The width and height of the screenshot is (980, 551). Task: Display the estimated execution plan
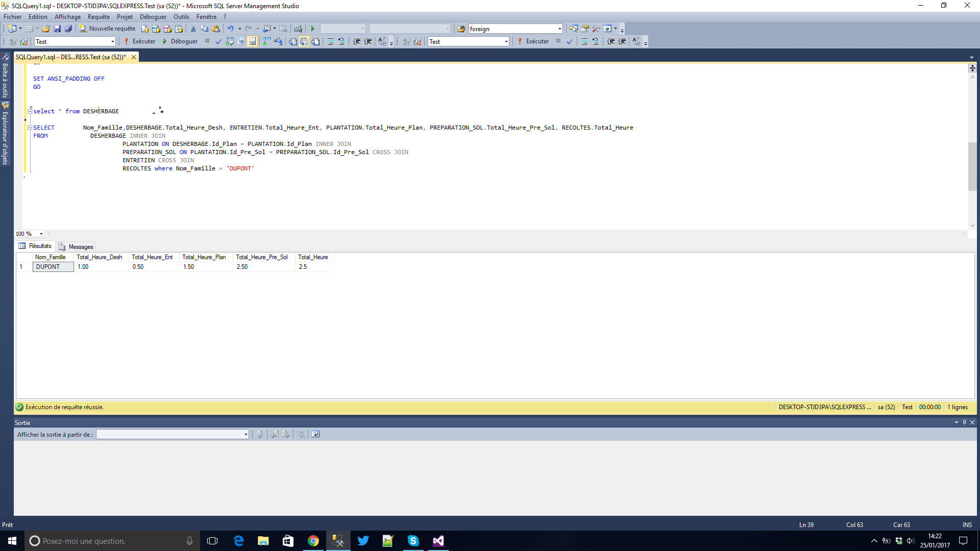(x=230, y=42)
